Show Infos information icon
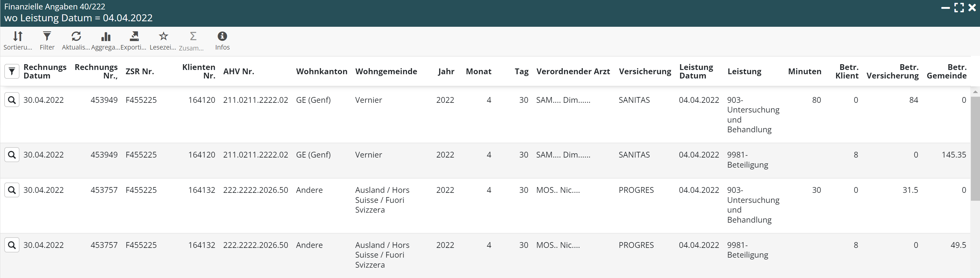The height and width of the screenshot is (278, 980). point(222,36)
